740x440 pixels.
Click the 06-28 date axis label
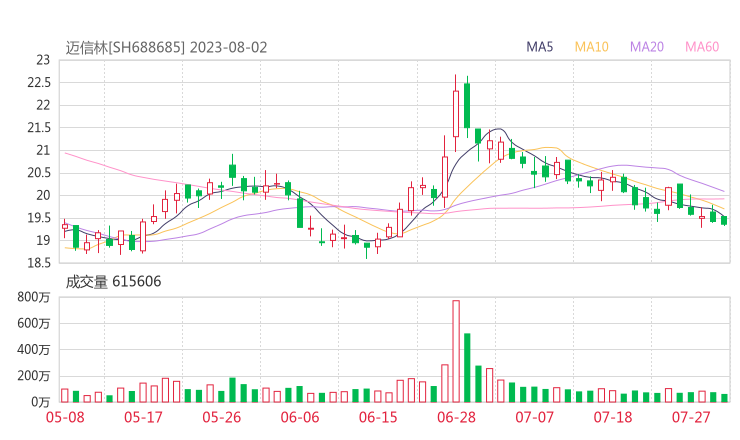click(x=456, y=417)
